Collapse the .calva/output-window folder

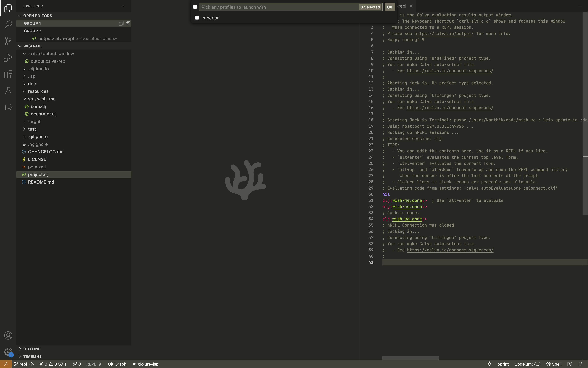[24, 53]
